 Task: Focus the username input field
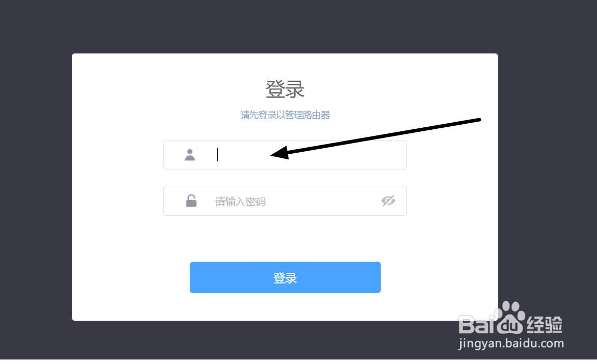285,155
